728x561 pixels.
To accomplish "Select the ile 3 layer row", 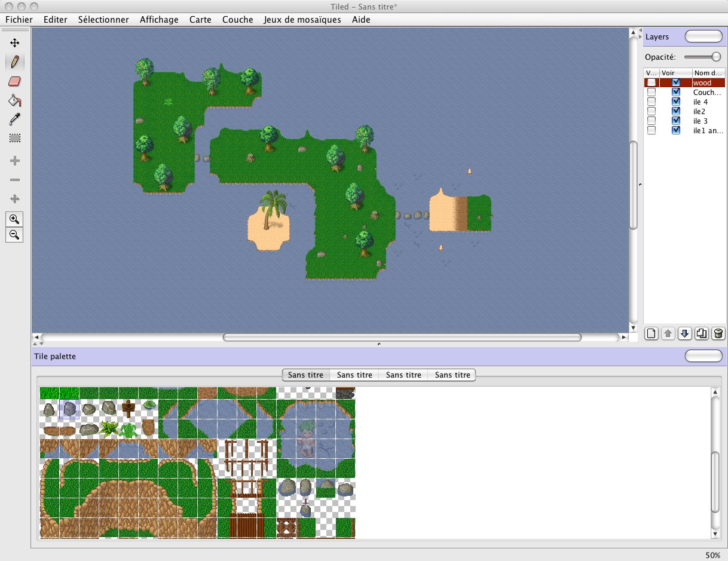I will point(701,121).
